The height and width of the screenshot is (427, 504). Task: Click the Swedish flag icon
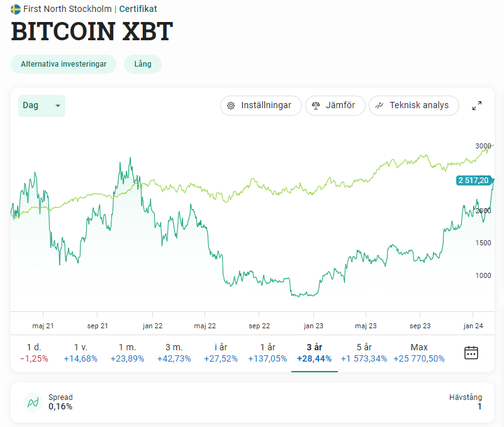[16, 9]
